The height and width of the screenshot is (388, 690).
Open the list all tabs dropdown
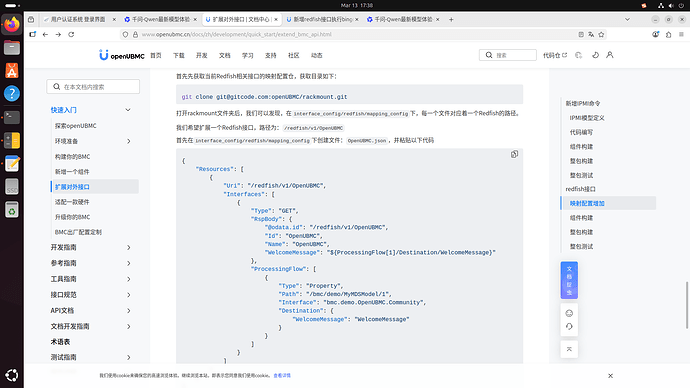click(628, 19)
